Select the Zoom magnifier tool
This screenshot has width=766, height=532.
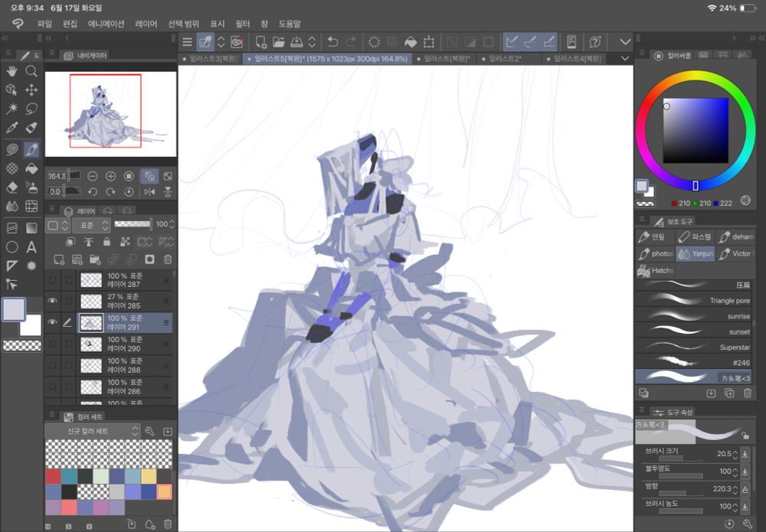pos(31,71)
